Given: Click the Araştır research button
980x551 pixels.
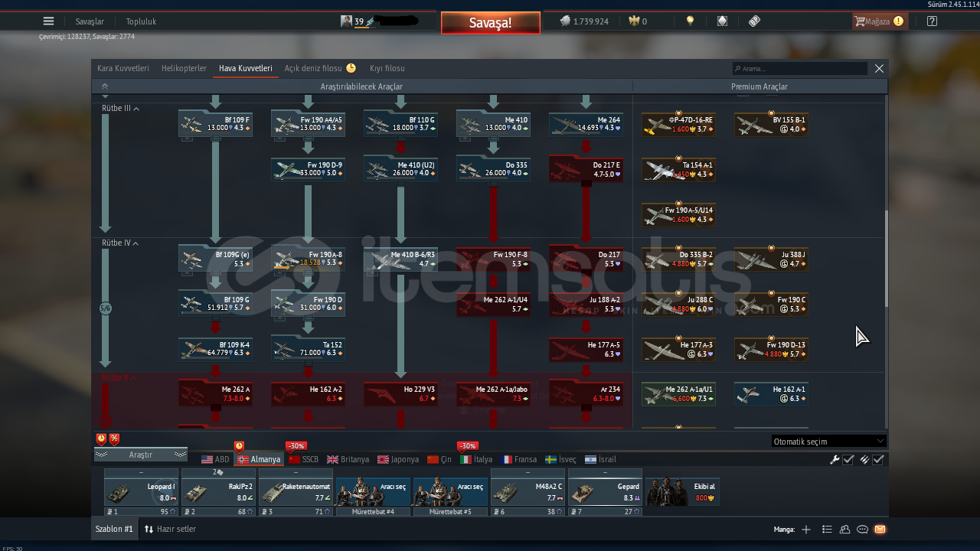Looking at the screenshot, I should 141,455.
